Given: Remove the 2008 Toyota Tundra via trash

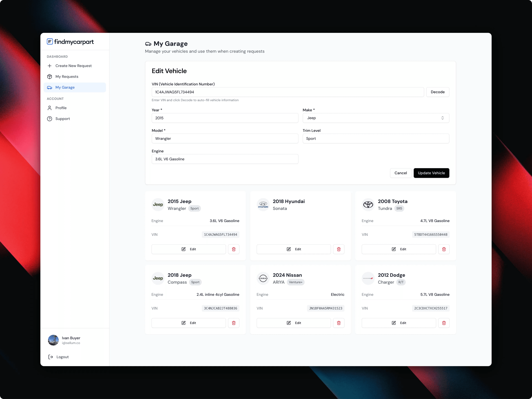Looking at the screenshot, I should point(443,249).
